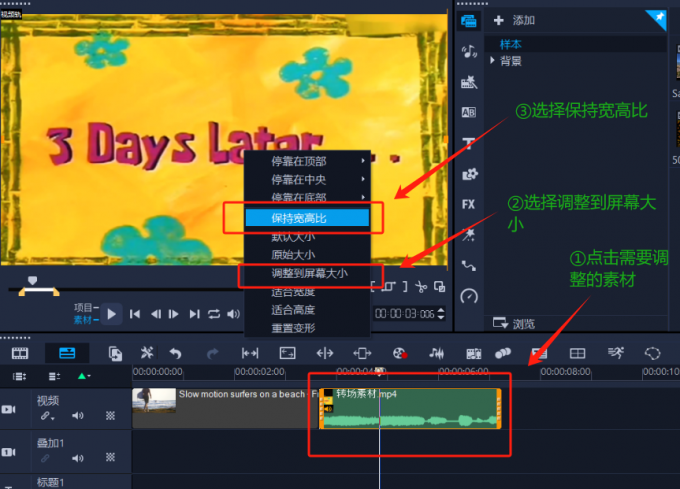
Task: Toggle repeat/loop playback
Action: tap(214, 314)
